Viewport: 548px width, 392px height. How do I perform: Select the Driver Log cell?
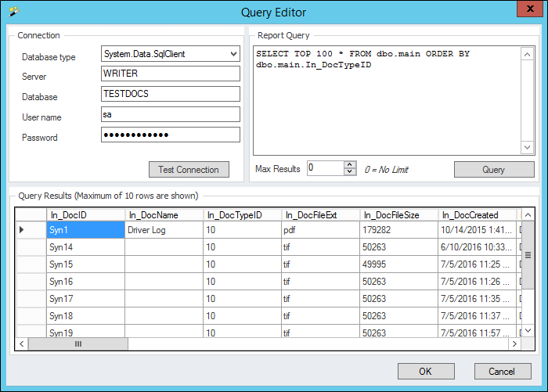164,229
